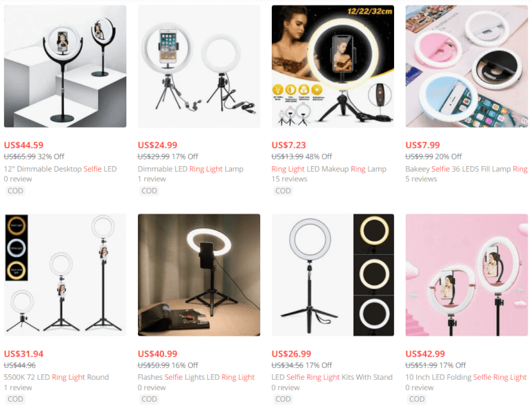Viewport: 532px width, 412px height.
Task: Open the Dimmable LED Ring Light Lamp image
Action: click(x=199, y=66)
